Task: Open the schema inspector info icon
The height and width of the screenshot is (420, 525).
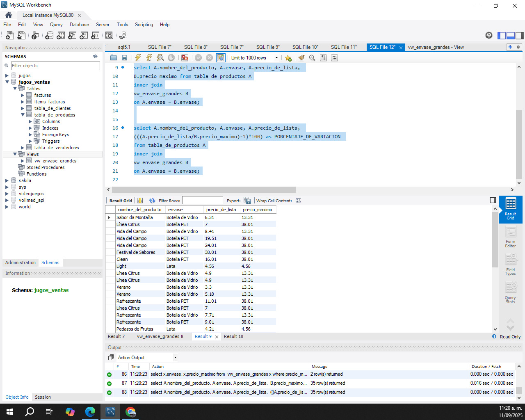Action: pyautogui.click(x=35, y=36)
